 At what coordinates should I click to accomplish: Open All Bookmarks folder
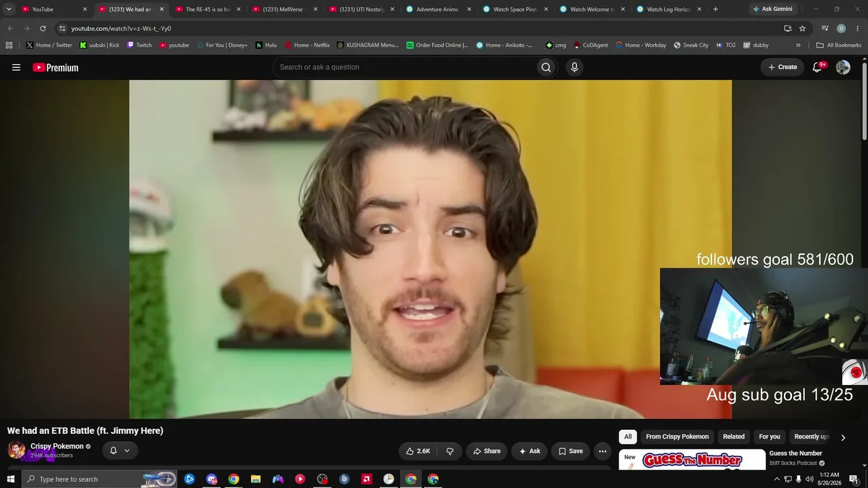pos(839,45)
